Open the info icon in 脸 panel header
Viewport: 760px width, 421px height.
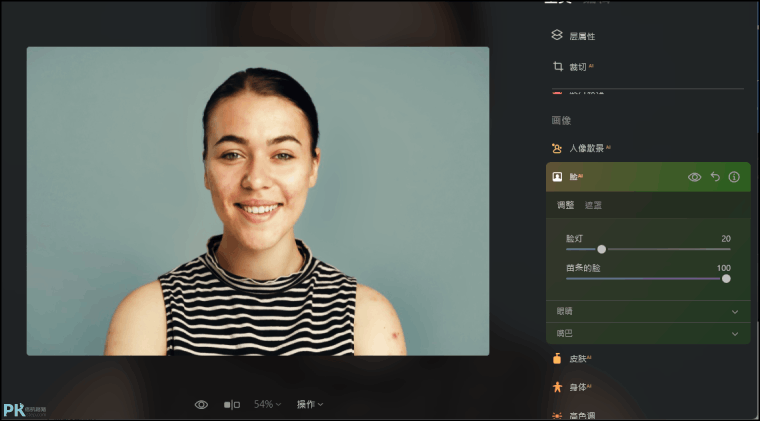coord(734,177)
